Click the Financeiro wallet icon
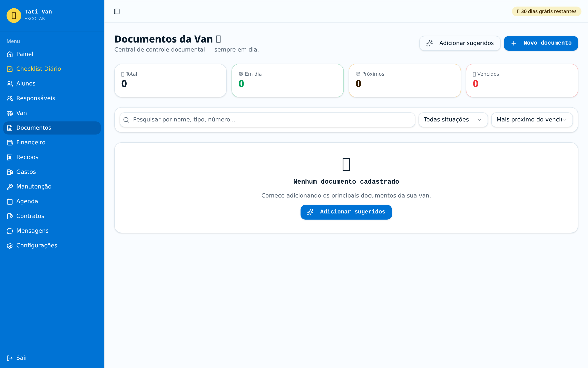Screen dimensions: 588x368 pos(10,143)
